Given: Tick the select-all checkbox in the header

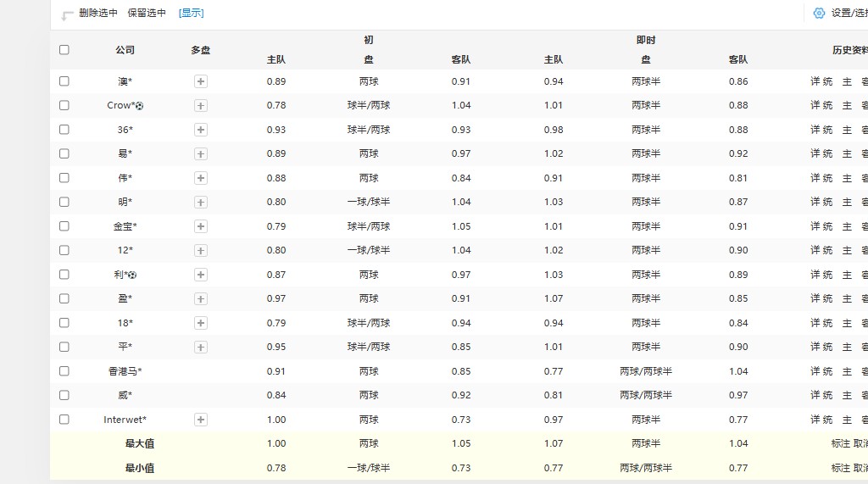Looking at the screenshot, I should (x=64, y=50).
